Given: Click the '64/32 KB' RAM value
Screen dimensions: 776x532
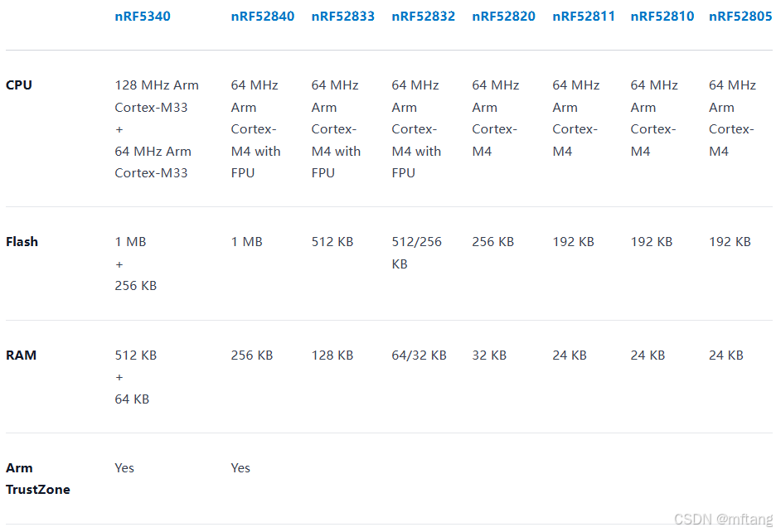Looking at the screenshot, I should 419,355.
